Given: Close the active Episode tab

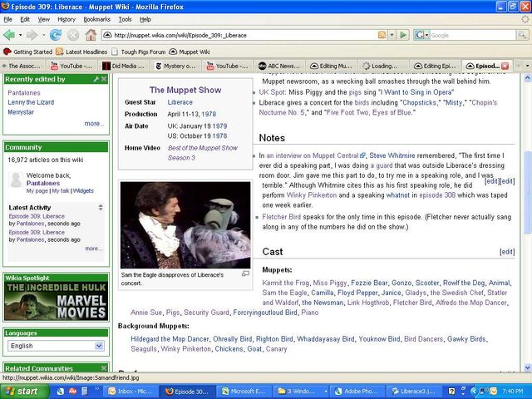Looking at the screenshot, I should [x=505, y=66].
